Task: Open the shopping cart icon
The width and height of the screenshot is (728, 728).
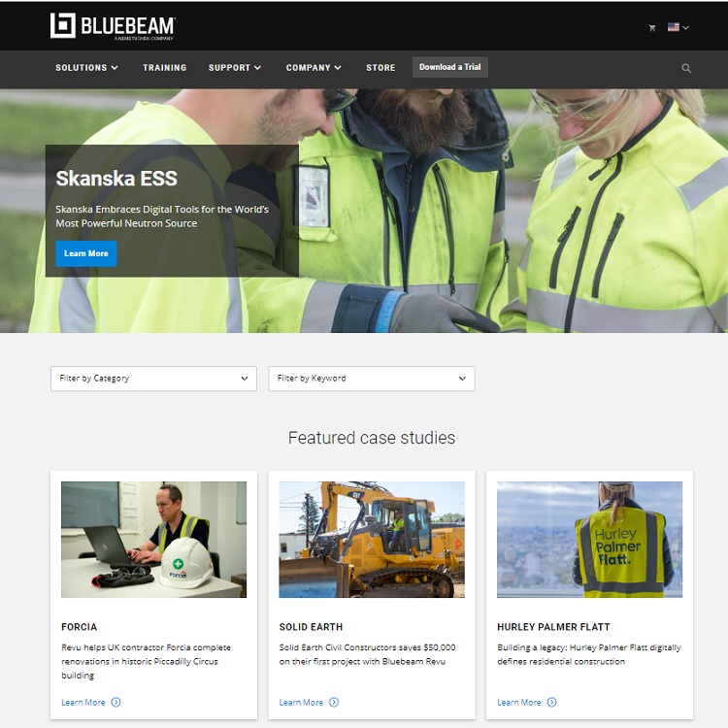Action: click(x=652, y=28)
